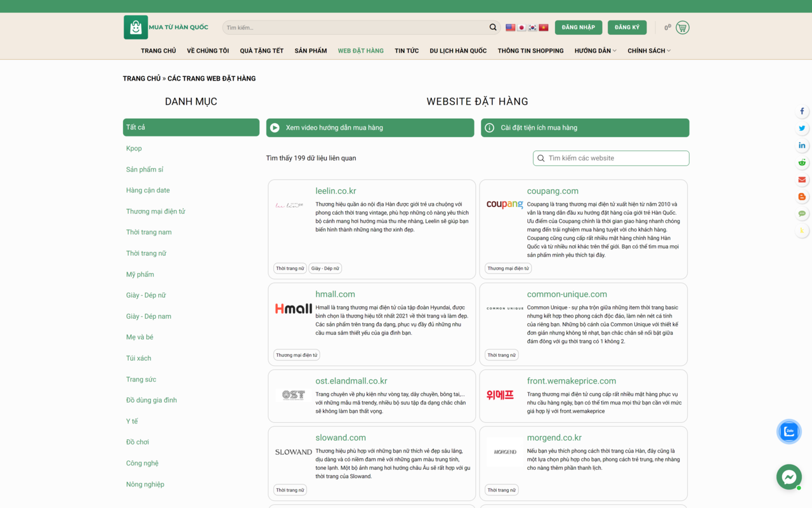Open Sản phẩm menu item
The image size is (812, 508).
coord(311,51)
